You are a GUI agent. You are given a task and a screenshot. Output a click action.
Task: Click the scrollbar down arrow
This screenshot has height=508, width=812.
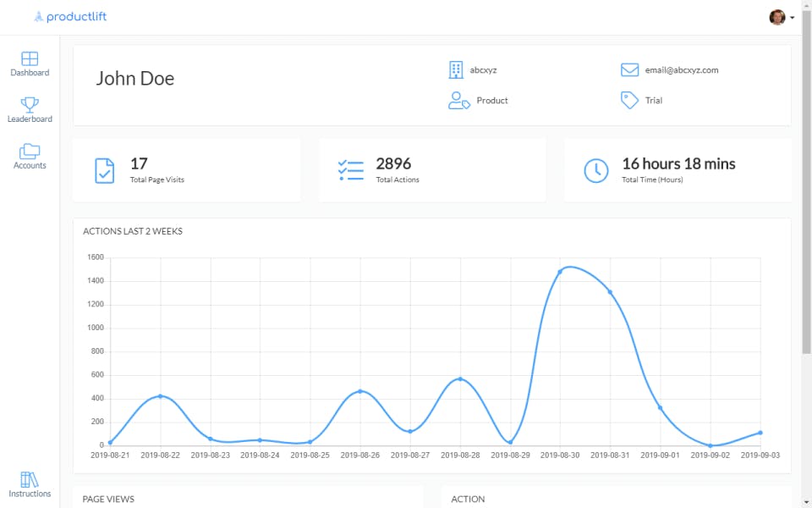[807, 503]
